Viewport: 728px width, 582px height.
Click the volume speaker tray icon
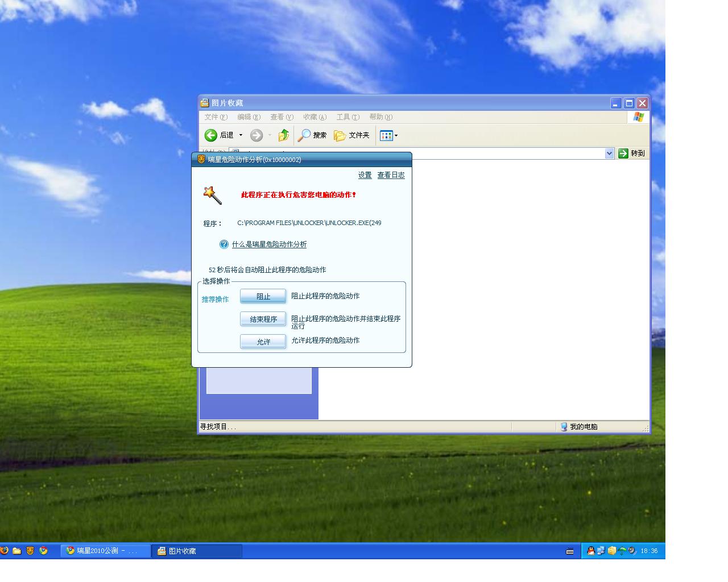tap(631, 551)
